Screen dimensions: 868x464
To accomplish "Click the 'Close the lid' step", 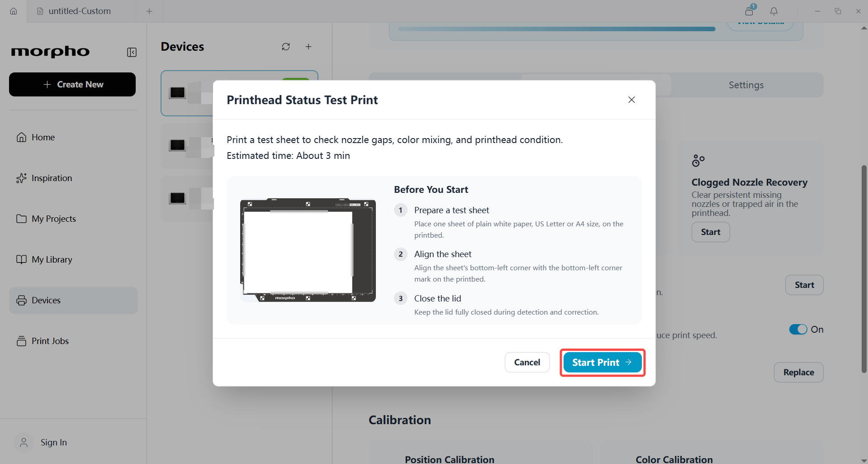I will pos(437,298).
